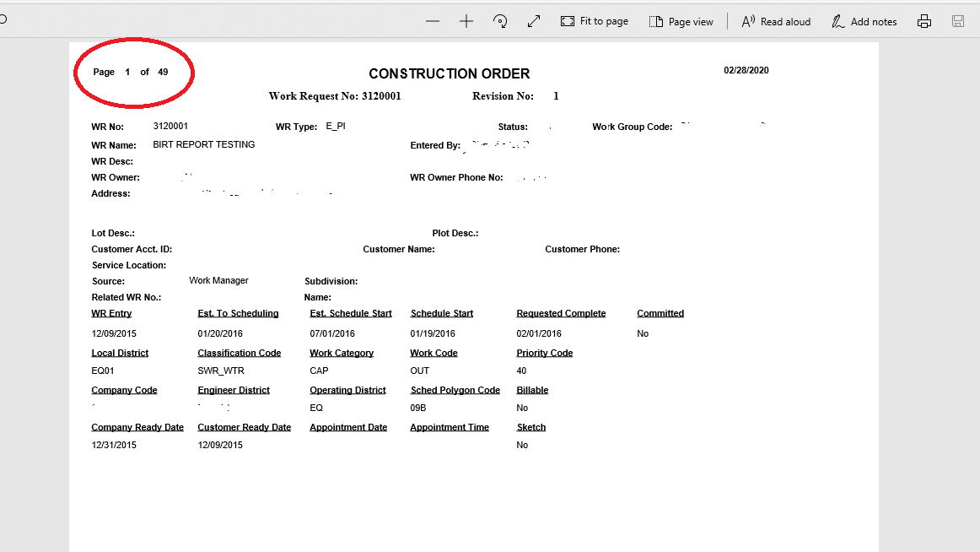Select the WR Type value E_PI
980x552 pixels.
click(336, 127)
